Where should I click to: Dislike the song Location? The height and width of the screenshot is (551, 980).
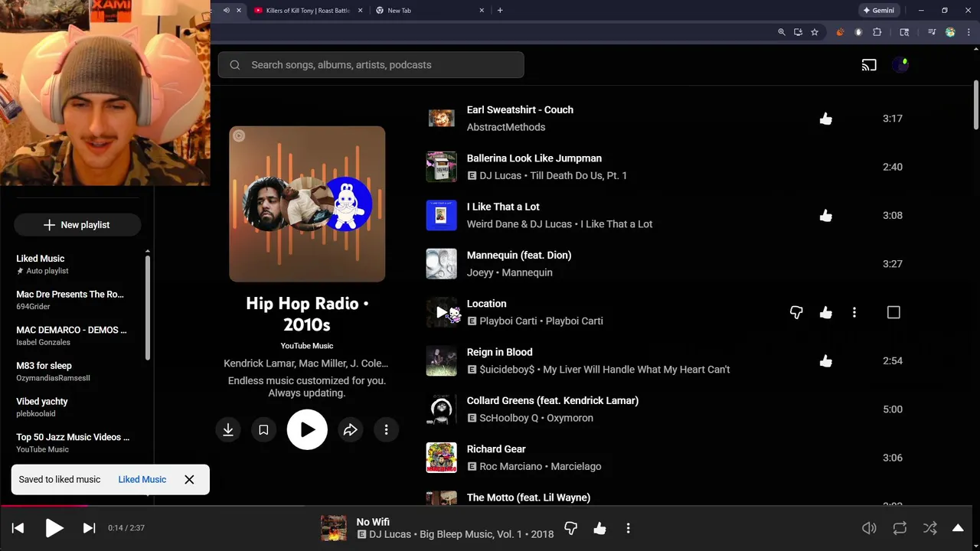coord(796,312)
